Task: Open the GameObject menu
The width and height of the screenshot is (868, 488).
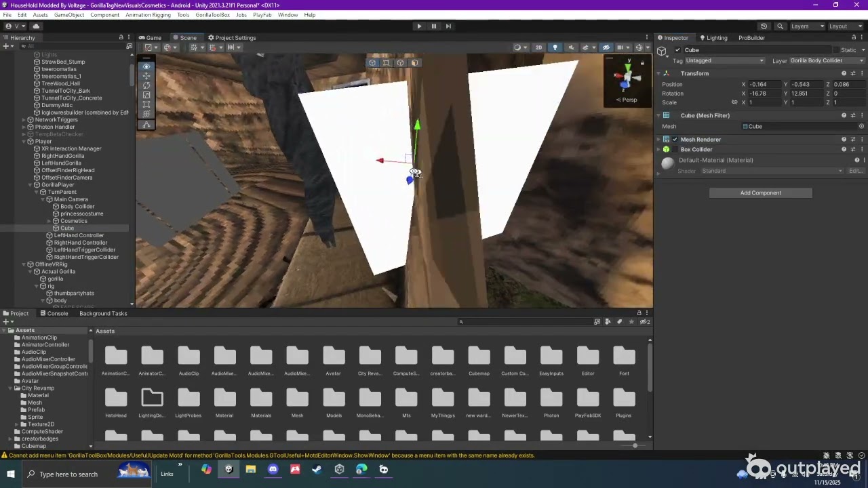Action: point(69,15)
